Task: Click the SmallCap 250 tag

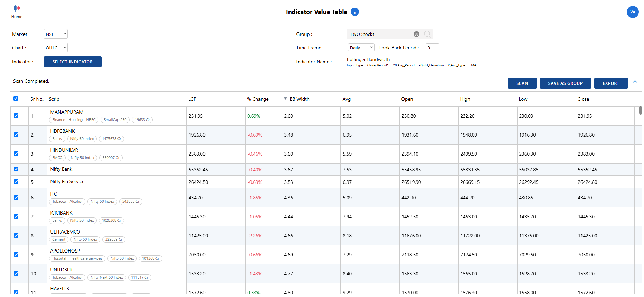Action: click(115, 120)
